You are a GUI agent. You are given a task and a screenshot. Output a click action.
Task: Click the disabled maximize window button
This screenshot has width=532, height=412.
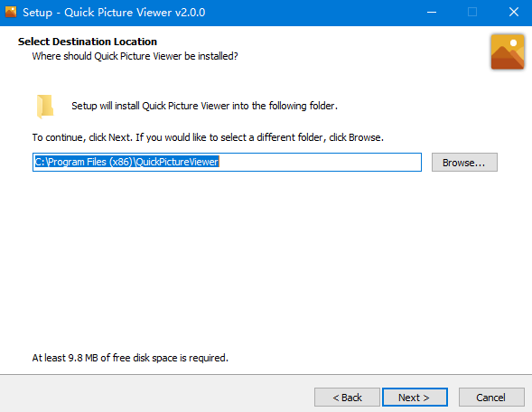[x=472, y=13]
